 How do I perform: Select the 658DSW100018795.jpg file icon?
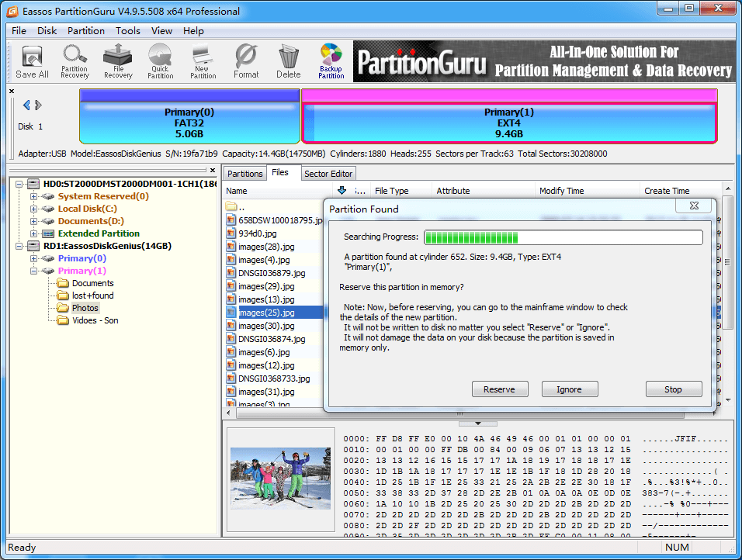coord(231,220)
